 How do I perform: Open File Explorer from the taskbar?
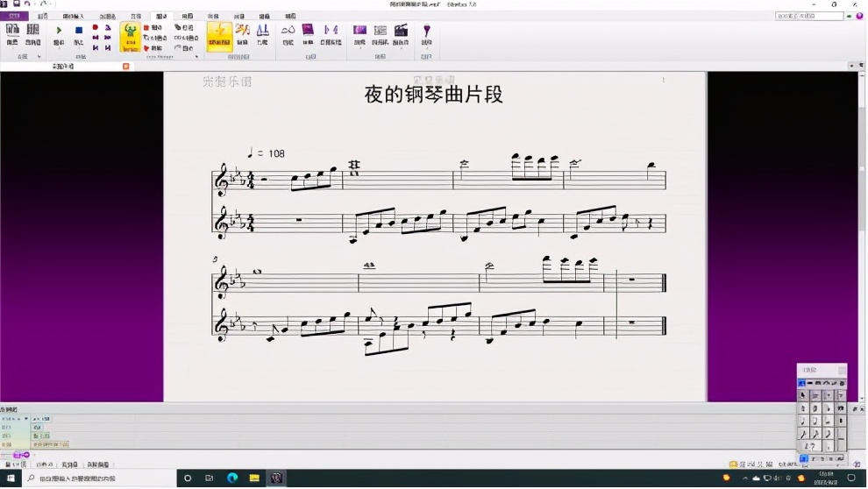click(254, 478)
